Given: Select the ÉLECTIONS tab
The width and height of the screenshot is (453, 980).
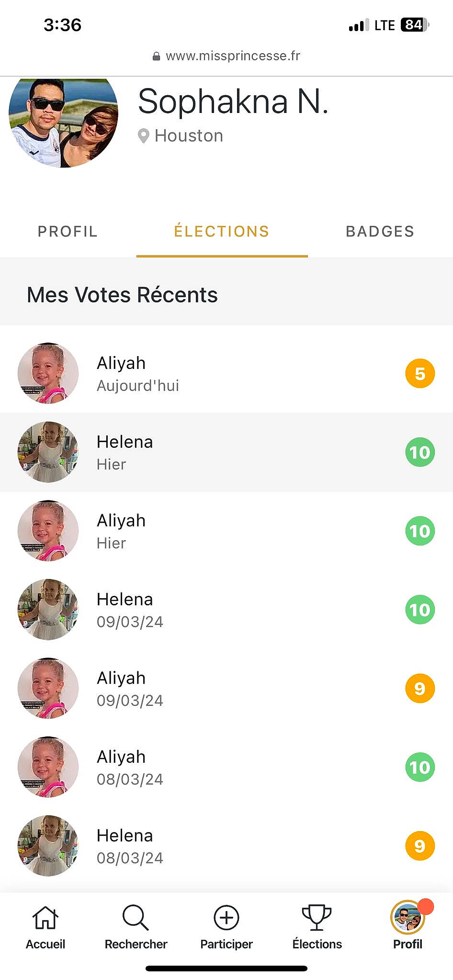Looking at the screenshot, I should coord(222,232).
